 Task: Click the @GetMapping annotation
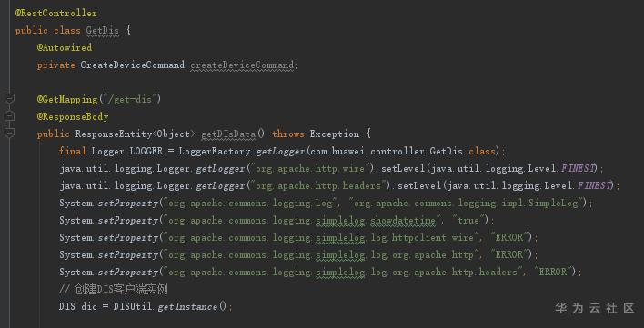67,99
